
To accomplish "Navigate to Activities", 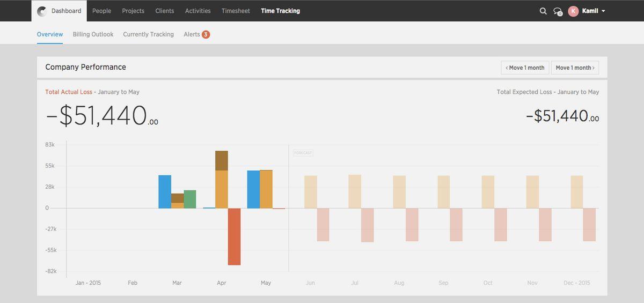I will pos(198,11).
